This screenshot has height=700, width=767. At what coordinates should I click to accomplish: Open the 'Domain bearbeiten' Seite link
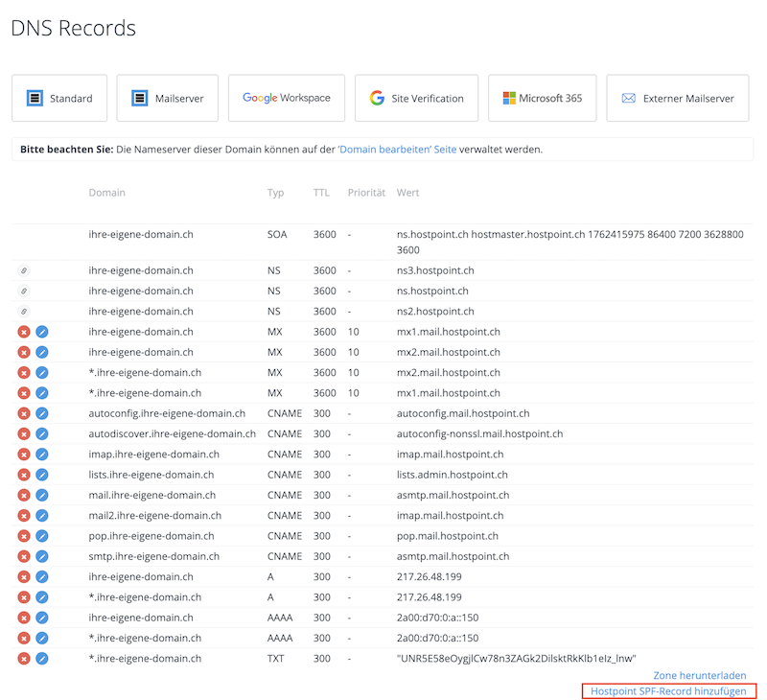pyautogui.click(x=397, y=150)
